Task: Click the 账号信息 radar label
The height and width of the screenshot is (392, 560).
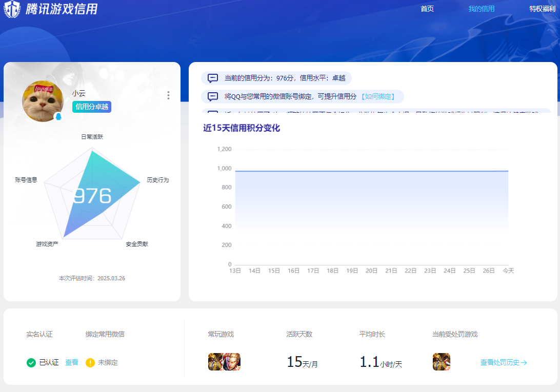Action: click(26, 179)
